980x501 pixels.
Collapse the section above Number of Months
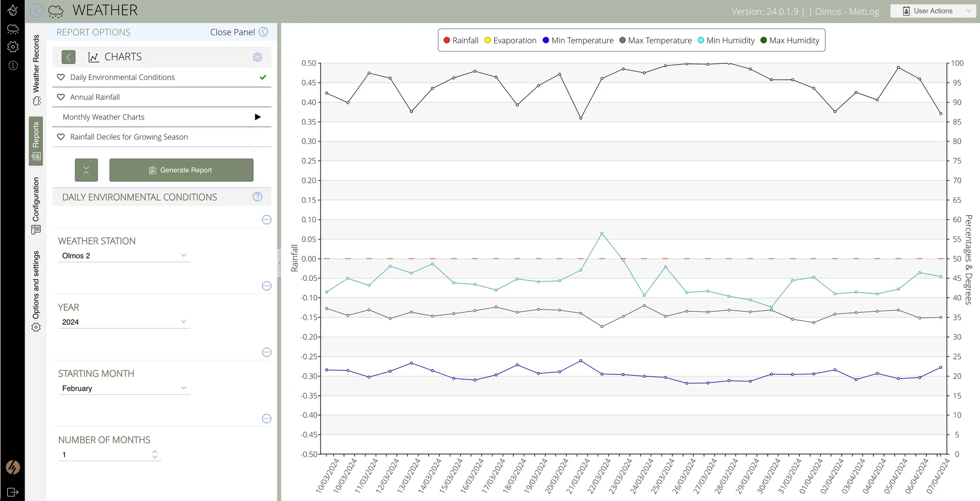pos(266,419)
